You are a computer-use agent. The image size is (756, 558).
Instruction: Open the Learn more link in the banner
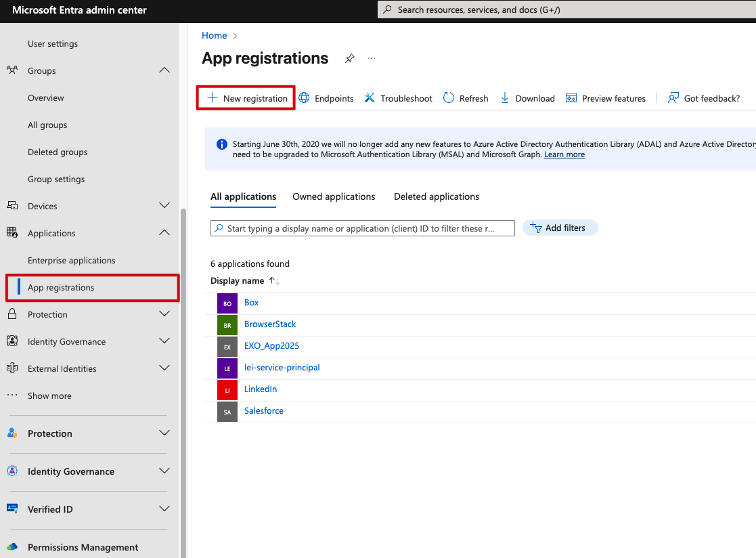564,154
